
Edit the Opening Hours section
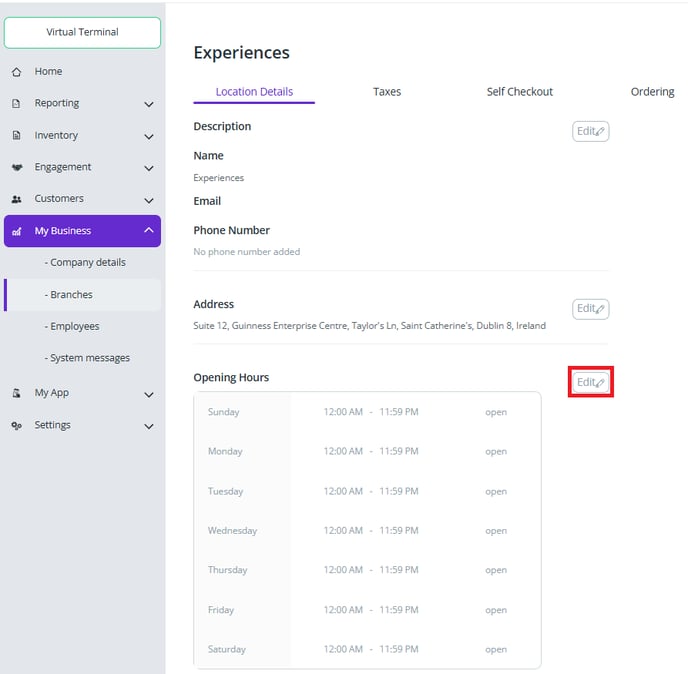(x=590, y=382)
